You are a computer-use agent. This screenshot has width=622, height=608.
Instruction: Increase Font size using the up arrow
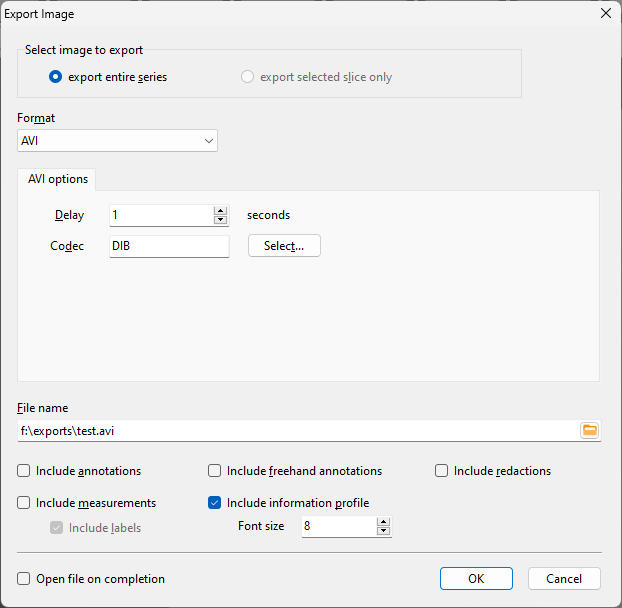click(x=384, y=521)
